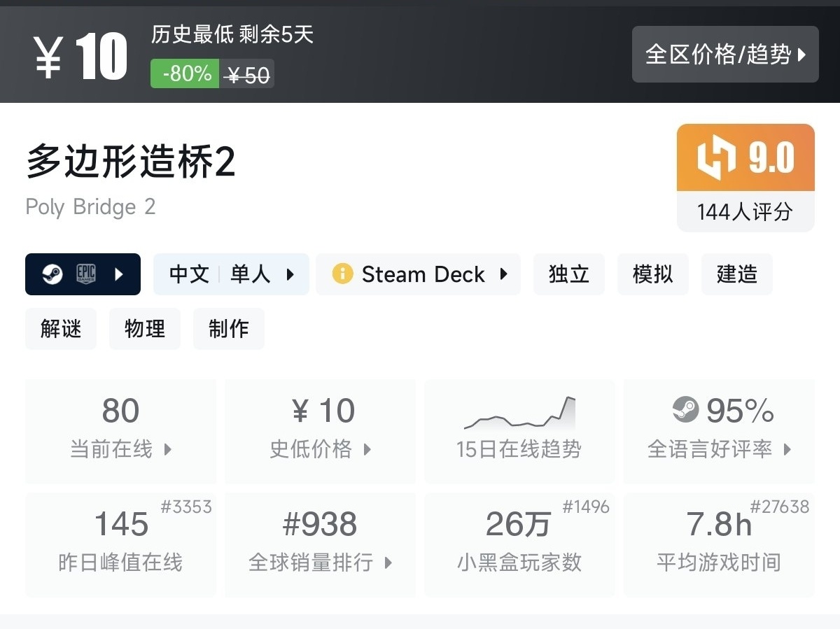Open the 全区价格/趋势 regional price button
This screenshot has height=629, width=840.
[725, 55]
